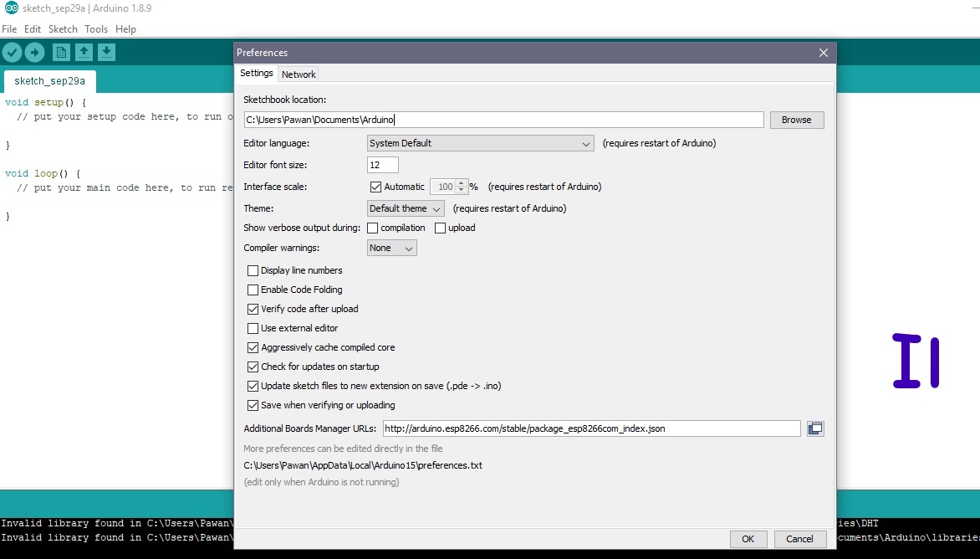Enable verbose output during upload
The width and height of the screenshot is (980, 559).
[440, 228]
